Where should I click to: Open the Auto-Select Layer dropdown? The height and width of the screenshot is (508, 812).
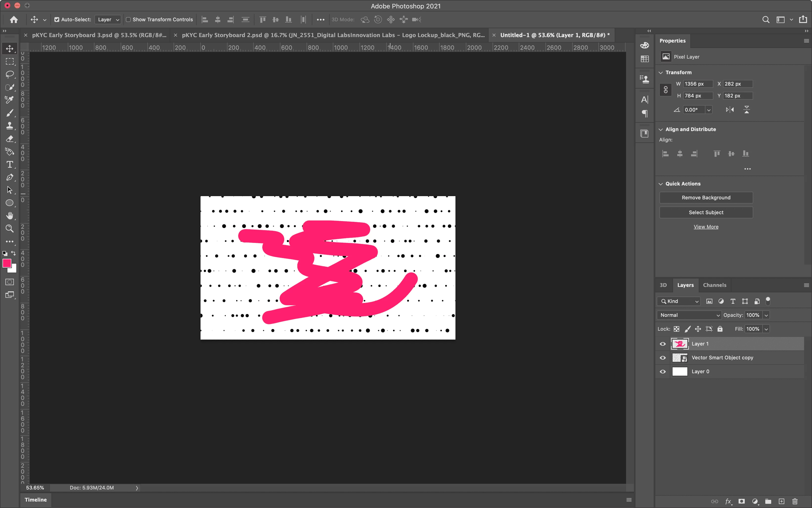point(108,20)
